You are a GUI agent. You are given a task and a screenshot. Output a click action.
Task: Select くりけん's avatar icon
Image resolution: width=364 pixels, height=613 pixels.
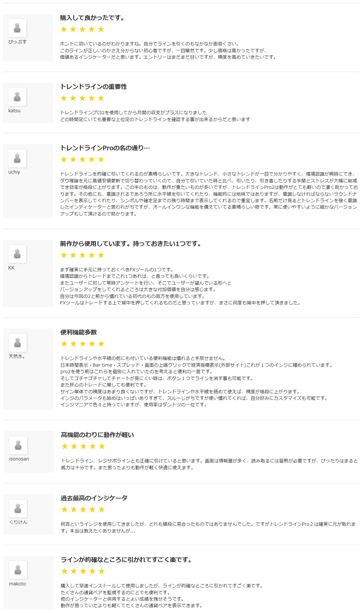(18, 509)
